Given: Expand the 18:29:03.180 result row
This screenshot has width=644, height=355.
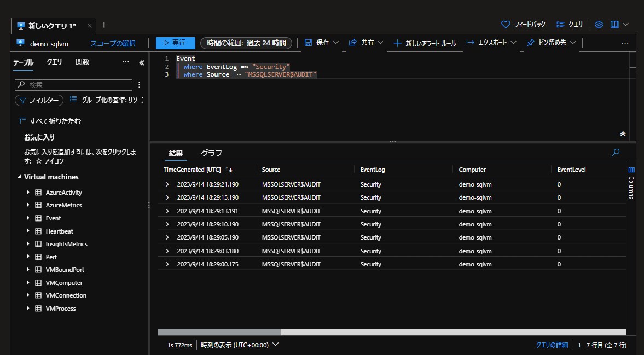Looking at the screenshot, I should click(x=167, y=251).
